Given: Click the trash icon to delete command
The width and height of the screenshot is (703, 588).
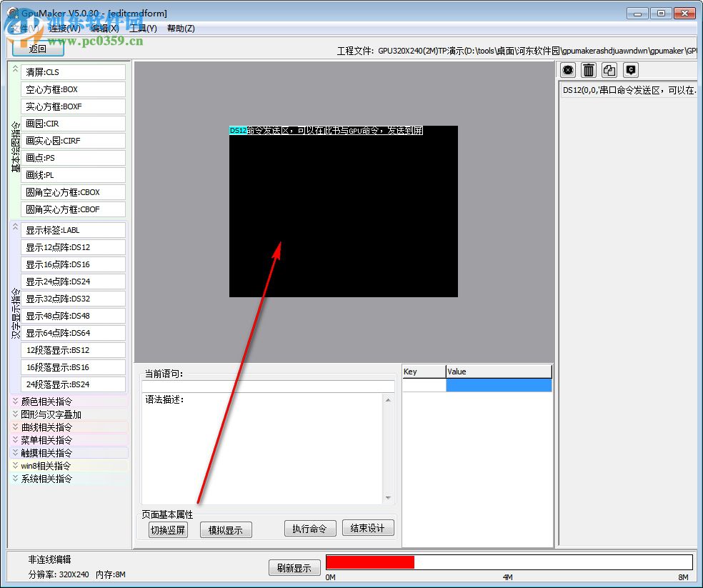Looking at the screenshot, I should point(588,69).
